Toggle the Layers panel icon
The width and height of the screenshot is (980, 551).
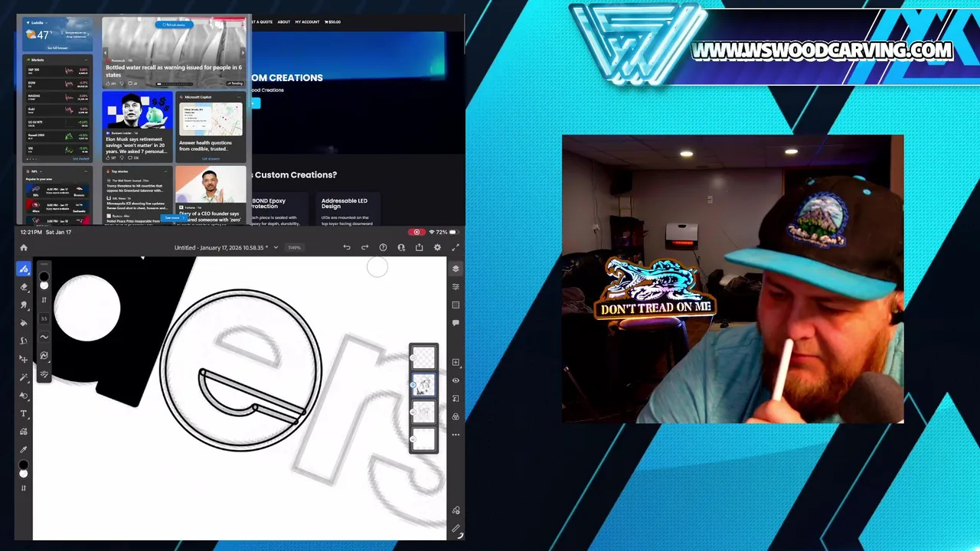click(x=456, y=269)
